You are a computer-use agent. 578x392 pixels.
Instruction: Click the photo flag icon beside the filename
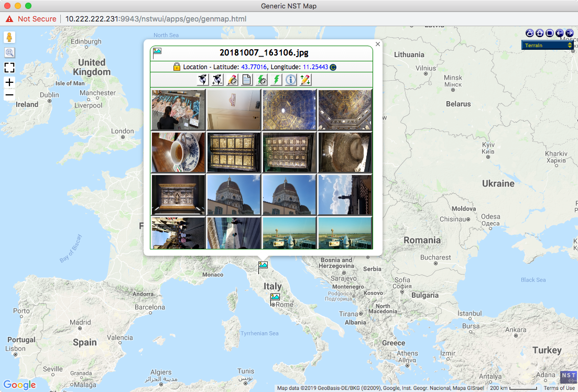pyautogui.click(x=157, y=53)
